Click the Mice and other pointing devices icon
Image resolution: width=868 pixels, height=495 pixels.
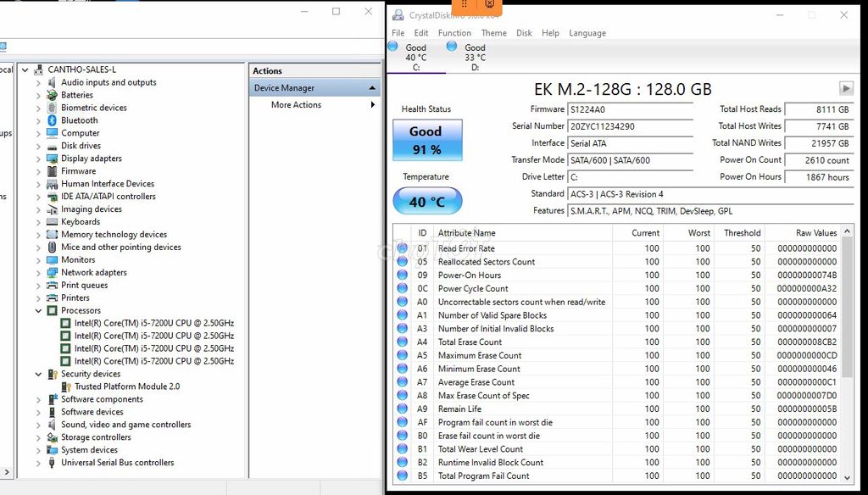point(52,247)
